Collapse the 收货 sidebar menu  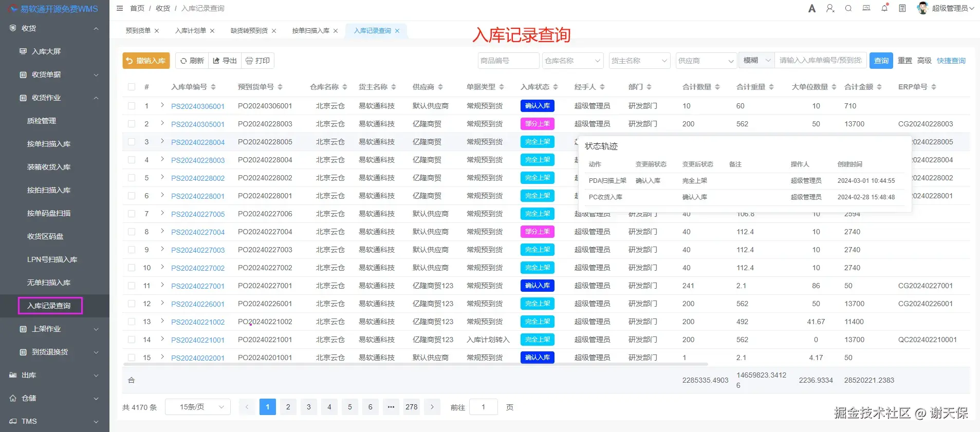coord(54,28)
